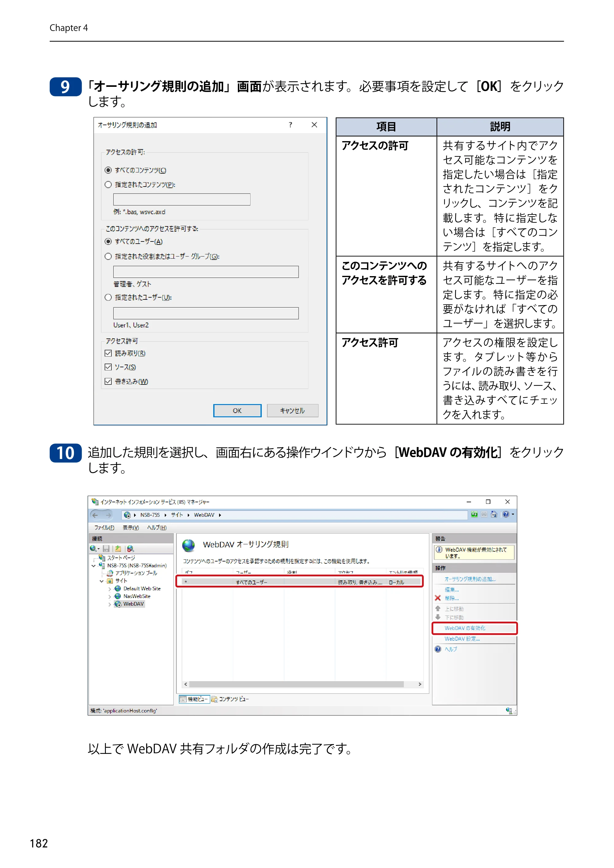Expand the WebDAV site node
The height and width of the screenshot is (868, 614).
click(110, 604)
